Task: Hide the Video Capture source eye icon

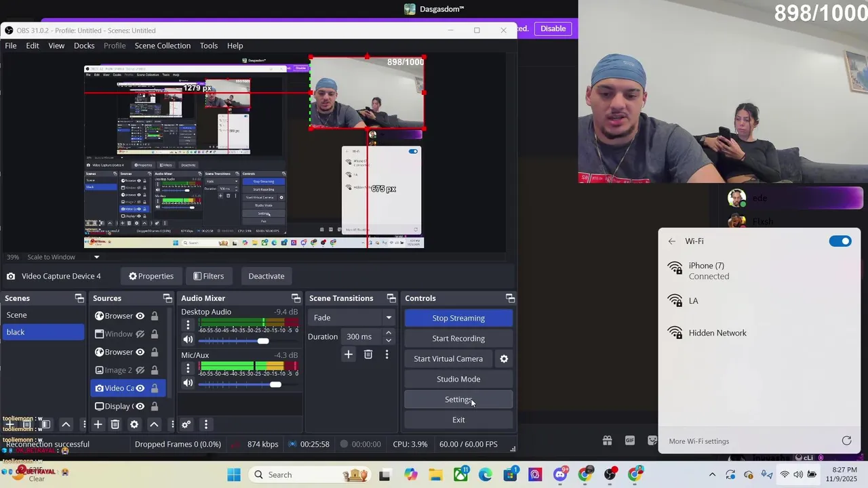Action: coord(140,388)
